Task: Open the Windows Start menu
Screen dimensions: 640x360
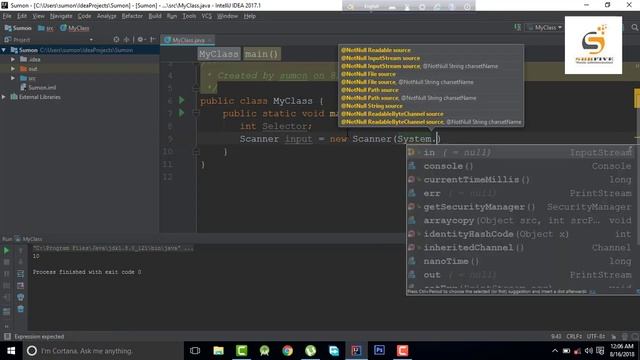Action: (x=11, y=351)
